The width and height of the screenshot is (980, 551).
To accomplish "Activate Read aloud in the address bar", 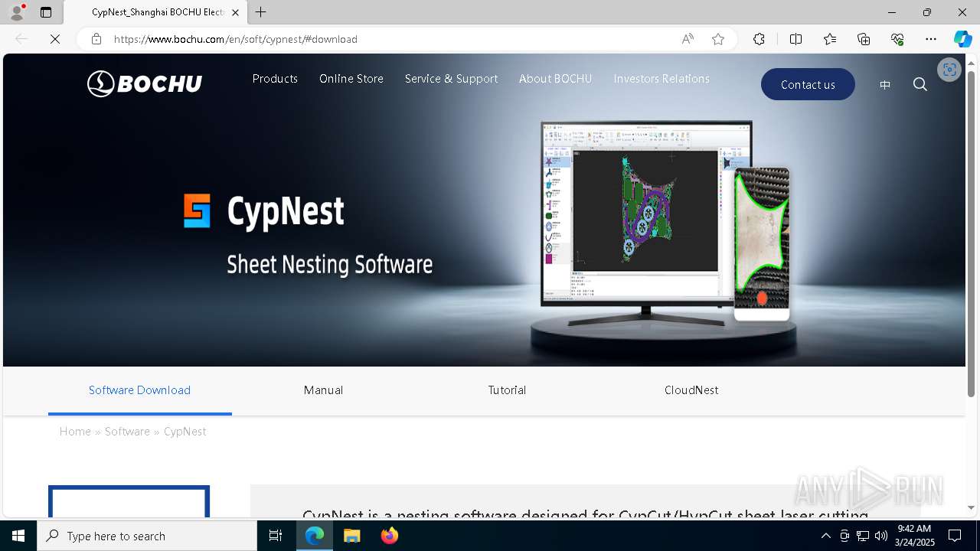I will point(688,39).
